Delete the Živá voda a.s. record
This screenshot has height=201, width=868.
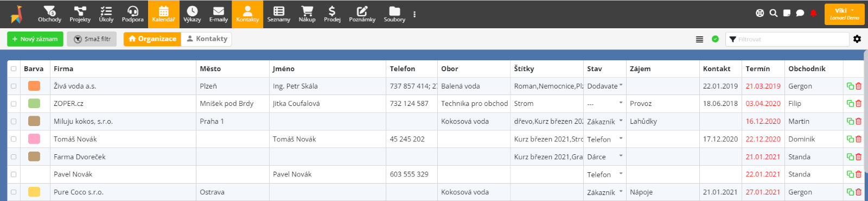click(x=858, y=86)
